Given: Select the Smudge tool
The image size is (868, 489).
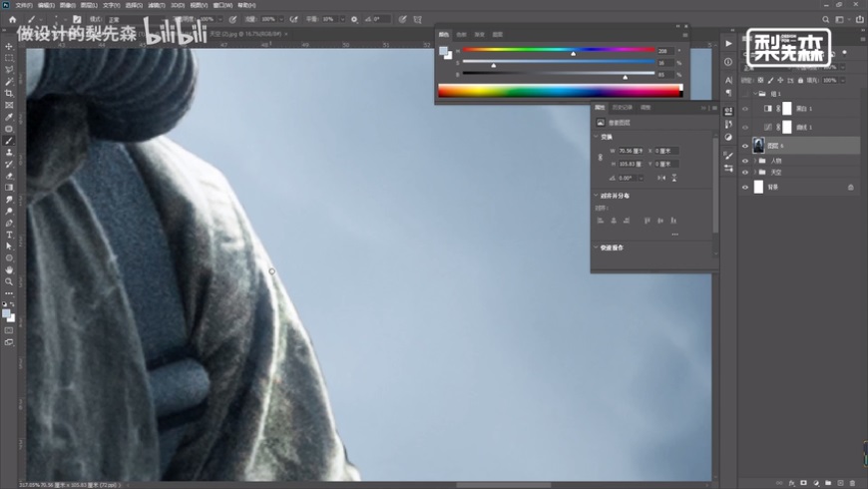Looking at the screenshot, I should point(9,200).
